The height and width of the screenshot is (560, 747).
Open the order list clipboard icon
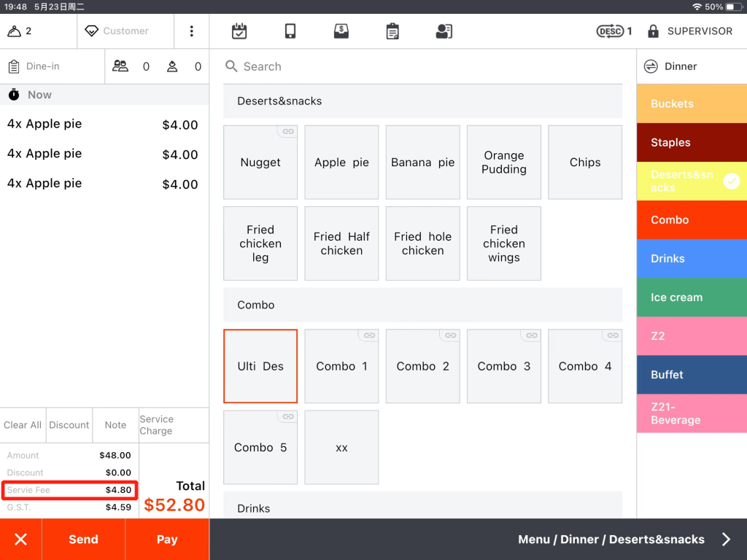[392, 31]
